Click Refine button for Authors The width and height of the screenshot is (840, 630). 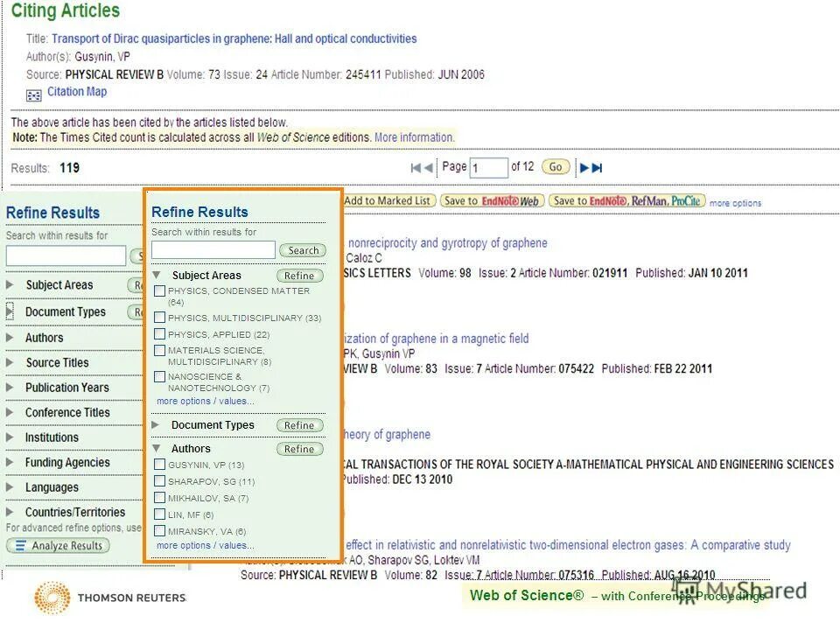(x=299, y=449)
